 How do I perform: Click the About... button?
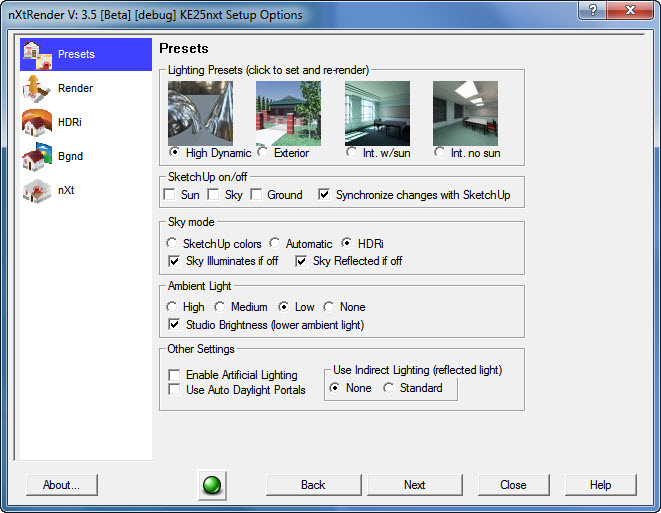point(62,485)
